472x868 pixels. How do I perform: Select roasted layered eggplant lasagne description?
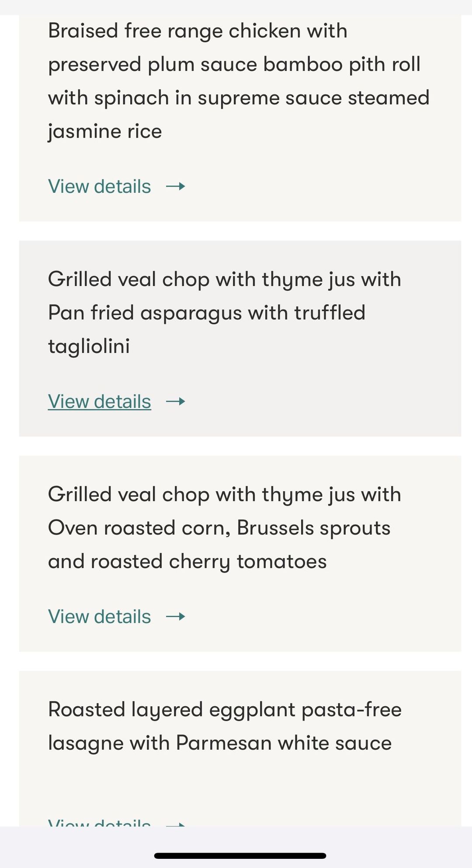pyautogui.click(x=225, y=726)
